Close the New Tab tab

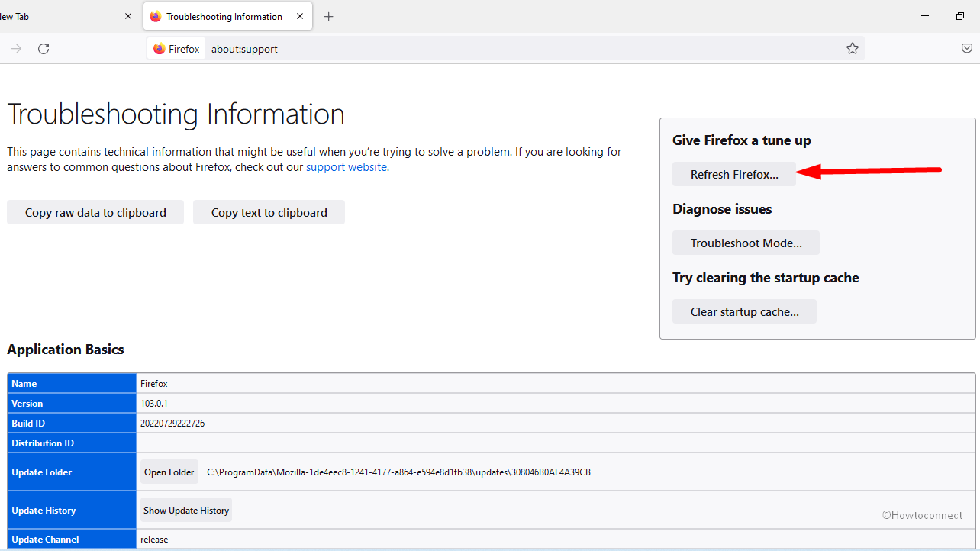(128, 16)
